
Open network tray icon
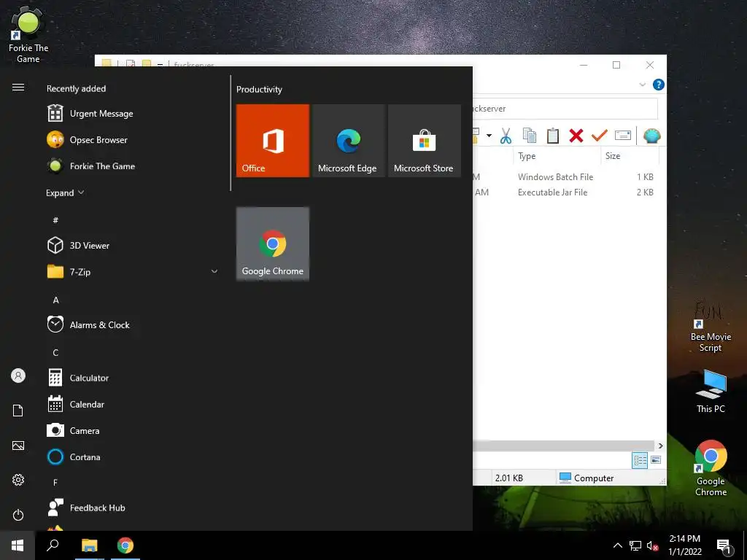[635, 545]
